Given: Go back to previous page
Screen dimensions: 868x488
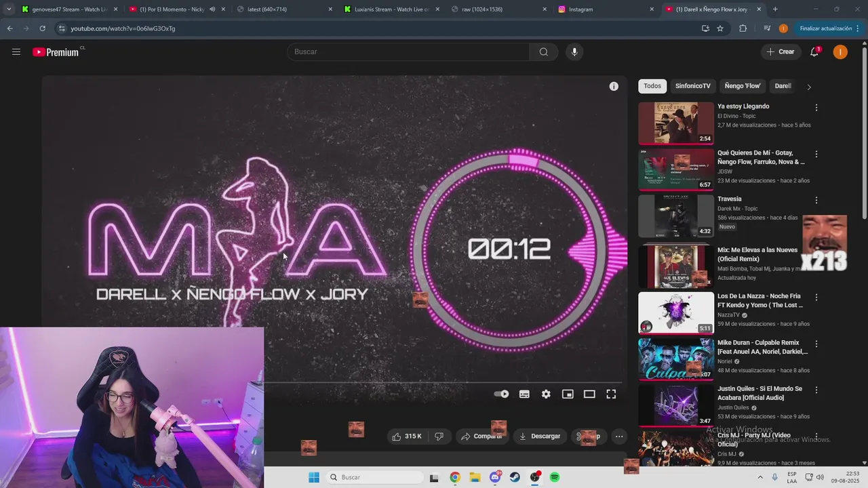Looking at the screenshot, I should pos(9,28).
